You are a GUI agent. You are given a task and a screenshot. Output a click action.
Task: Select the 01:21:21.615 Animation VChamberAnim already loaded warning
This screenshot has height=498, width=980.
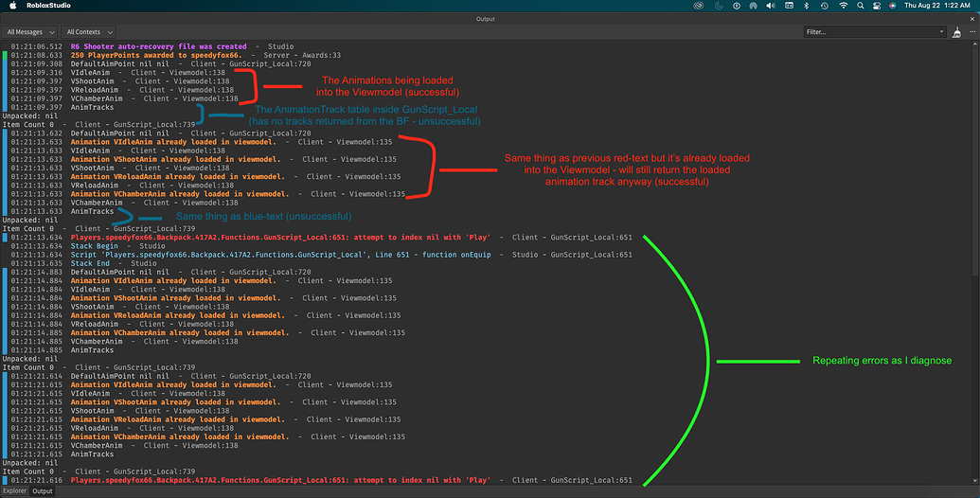pos(207,436)
